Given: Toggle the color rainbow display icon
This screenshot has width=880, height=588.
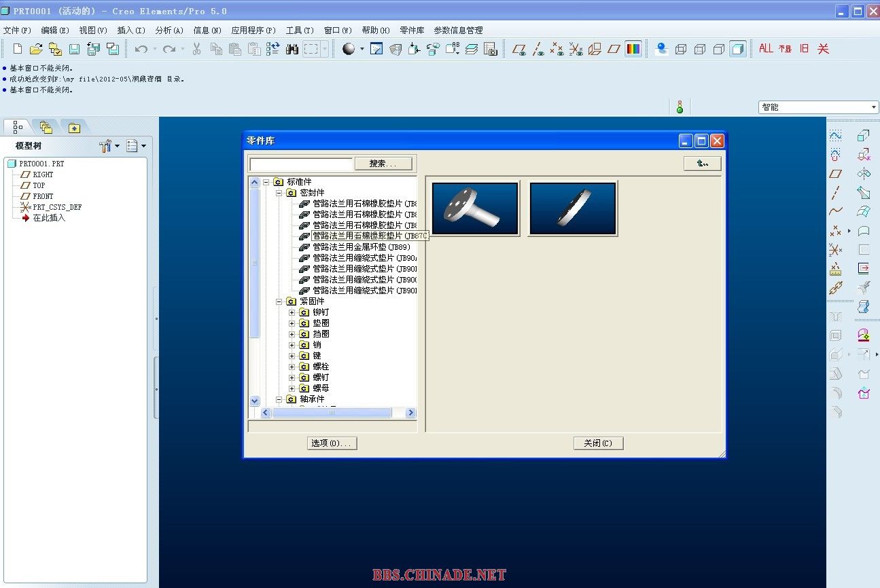Looking at the screenshot, I should coord(633,49).
